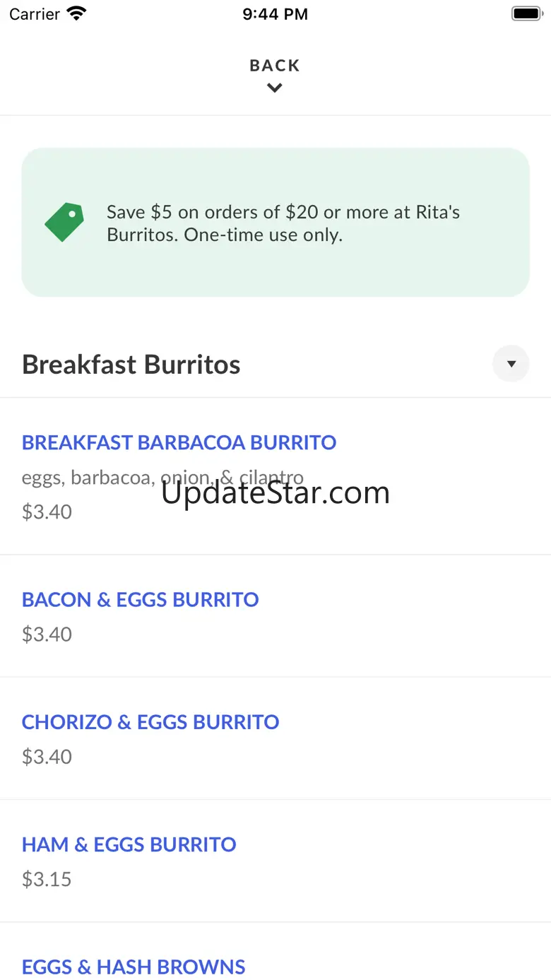Tap the Breakfast Burritos section heading
Viewport: 551px width, 980px height.
click(131, 365)
